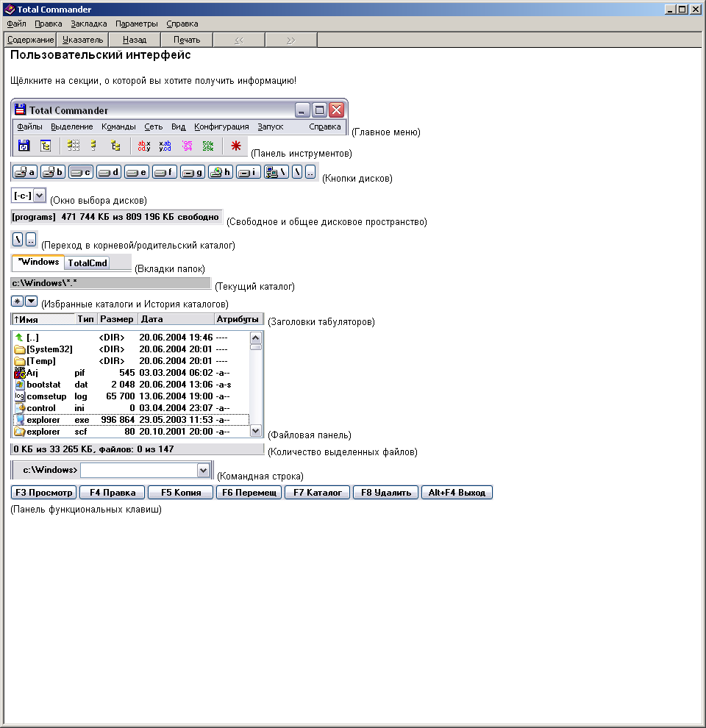The width and height of the screenshot is (706, 728).
Task: Click the sort by date '95 '94 icon
Action: pyautogui.click(x=187, y=146)
